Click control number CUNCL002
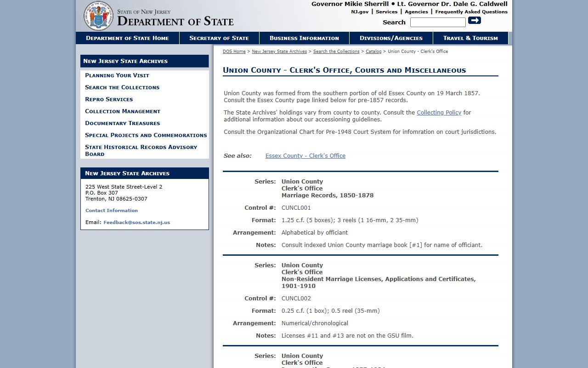Screen dimensions: 588x368 coord(296,299)
